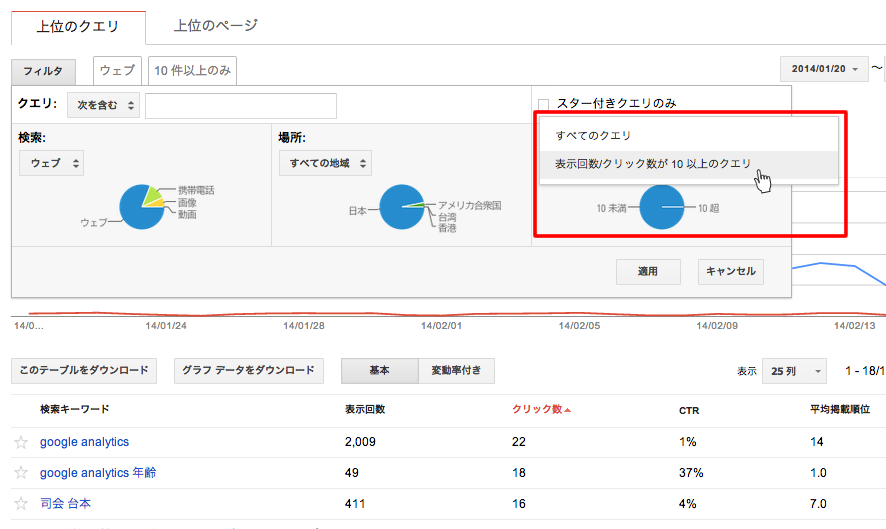Toggle star for '司会 台本' keyword
886x529 pixels.
20,503
